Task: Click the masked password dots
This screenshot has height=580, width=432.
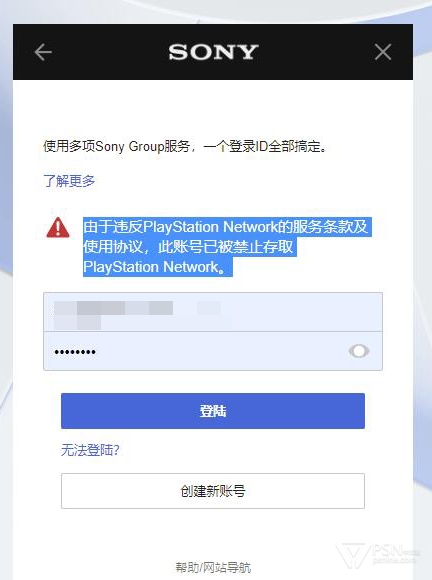Action: (x=75, y=352)
